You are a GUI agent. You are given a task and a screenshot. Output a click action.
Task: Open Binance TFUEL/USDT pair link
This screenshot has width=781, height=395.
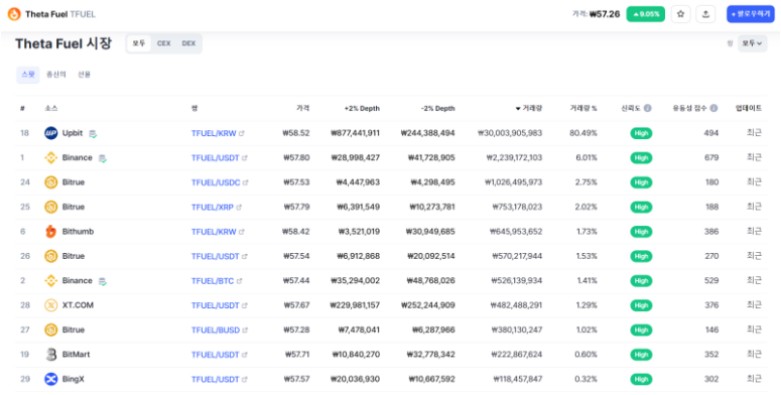click(x=216, y=158)
